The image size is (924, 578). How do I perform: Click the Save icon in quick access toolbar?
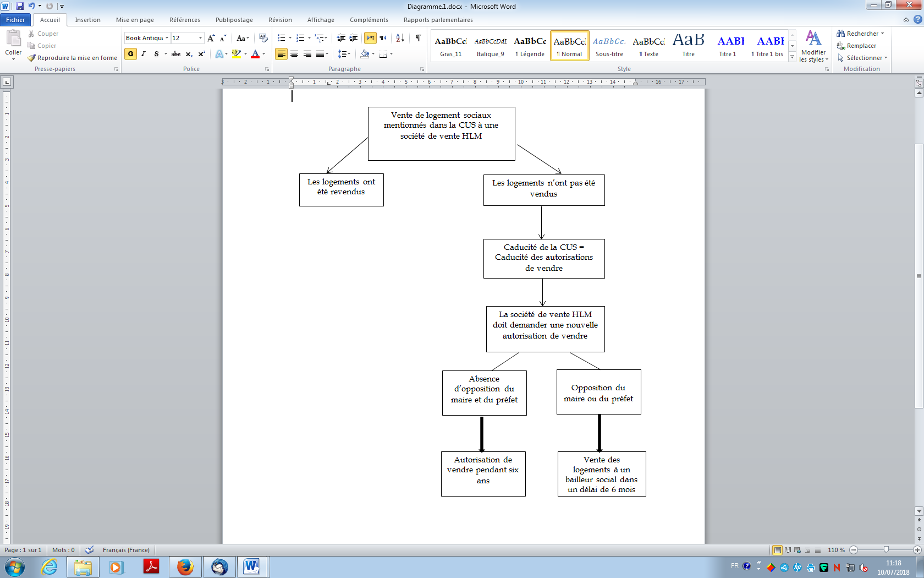20,6
